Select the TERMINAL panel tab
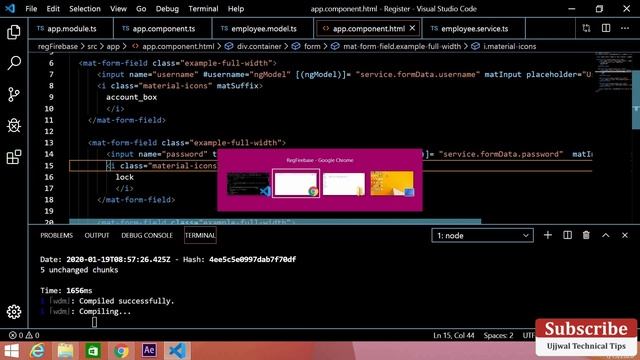The width and height of the screenshot is (640, 360). point(200,236)
